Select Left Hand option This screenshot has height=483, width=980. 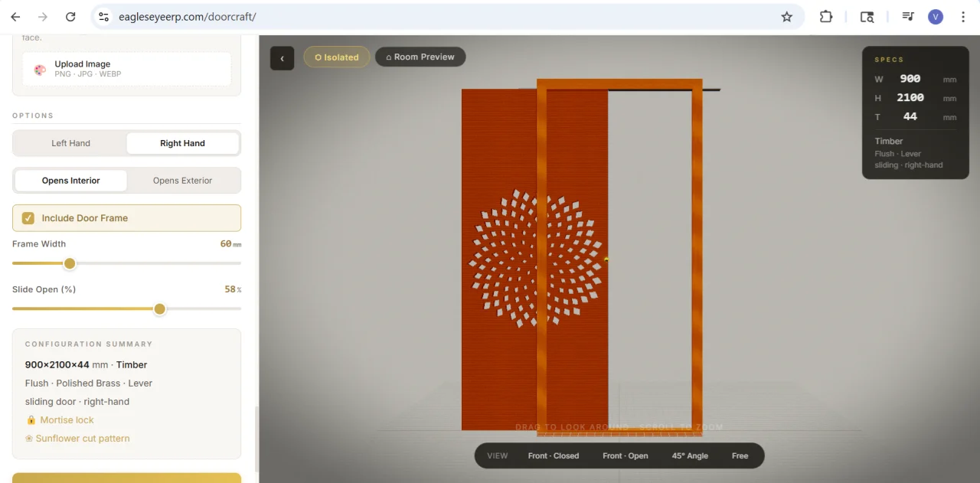[x=70, y=143]
